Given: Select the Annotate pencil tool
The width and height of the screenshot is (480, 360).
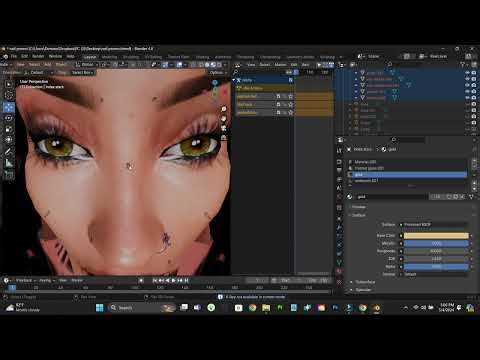Looking at the screenshot, I should (x=9, y=152).
